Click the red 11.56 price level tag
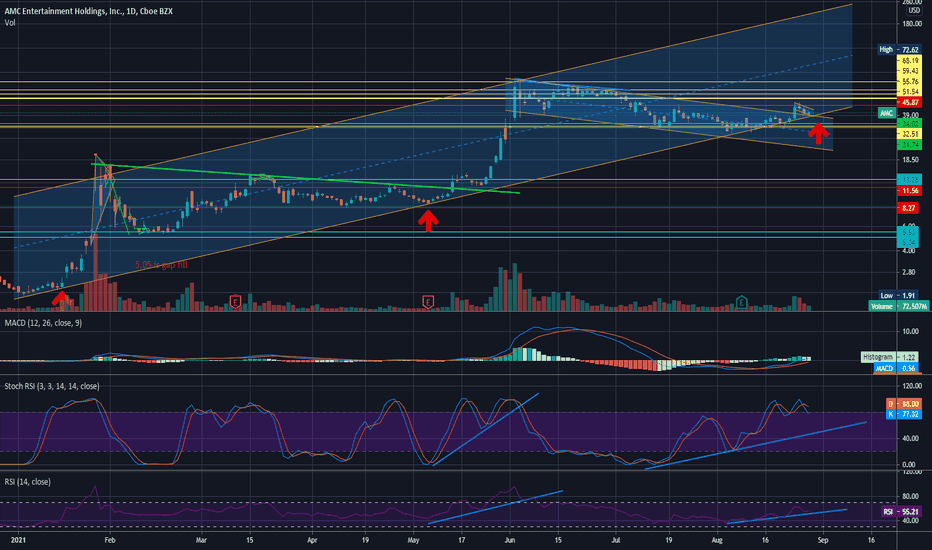Image resolution: width=932 pixels, height=550 pixels. (x=910, y=191)
